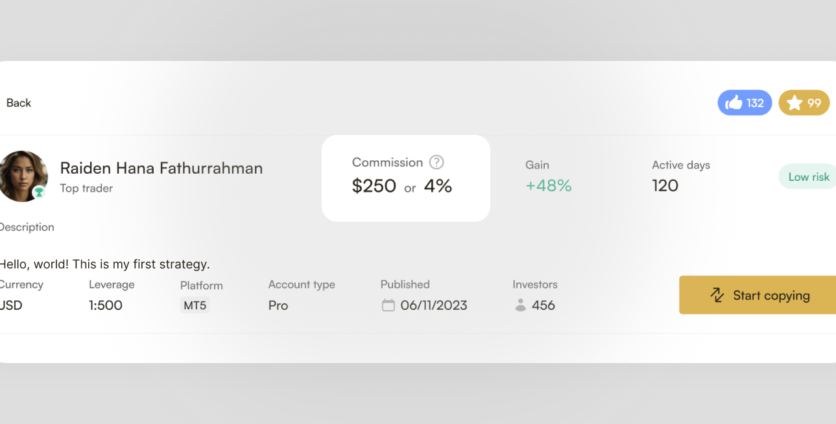
Task: Click the Low risk badge
Action: pyautogui.click(x=808, y=177)
